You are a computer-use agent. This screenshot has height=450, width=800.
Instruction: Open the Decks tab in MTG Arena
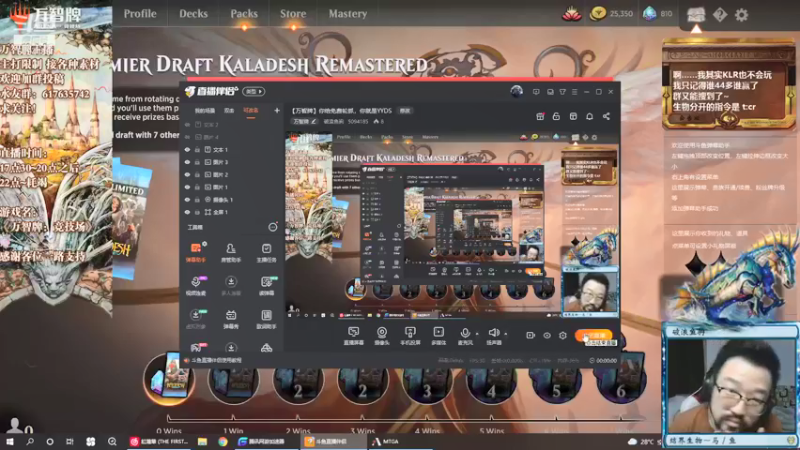(x=193, y=14)
